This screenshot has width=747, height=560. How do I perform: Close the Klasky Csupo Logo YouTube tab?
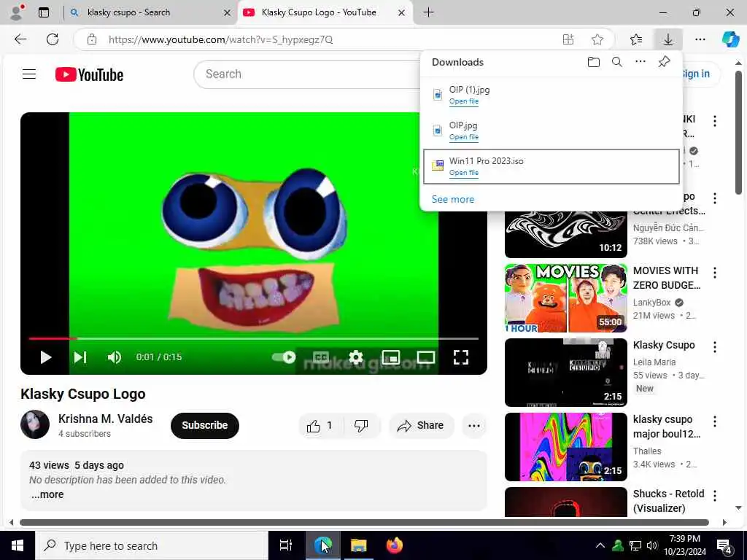click(402, 13)
